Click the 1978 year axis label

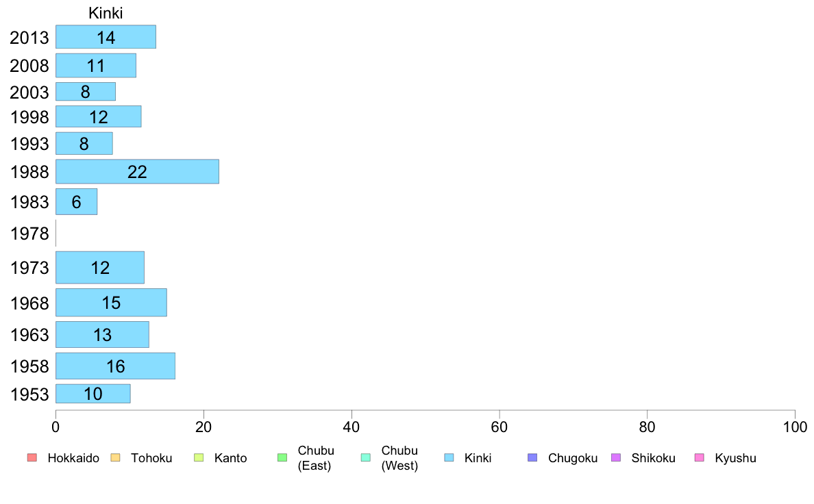[x=29, y=234]
